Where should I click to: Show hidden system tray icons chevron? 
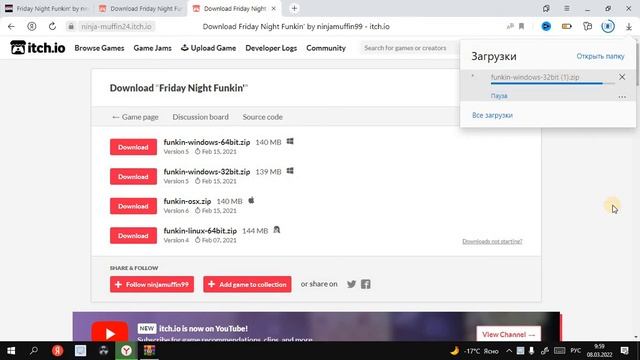point(509,351)
